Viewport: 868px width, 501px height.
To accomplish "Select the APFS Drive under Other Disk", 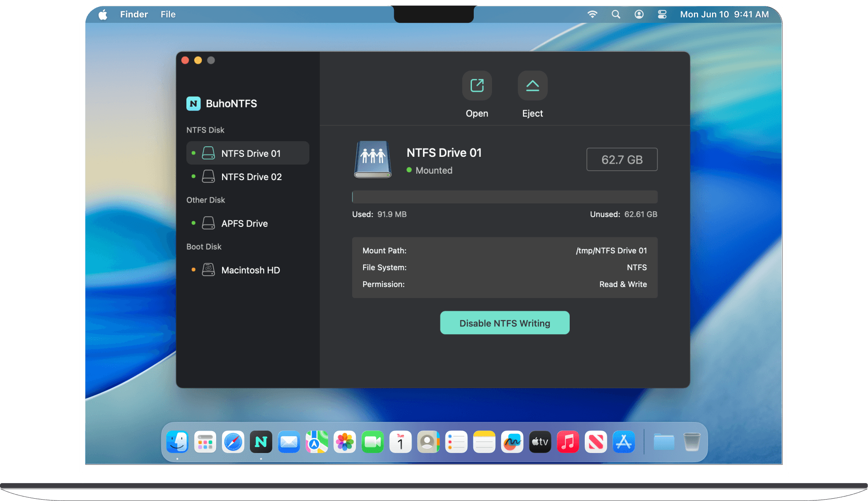I will [x=244, y=224].
